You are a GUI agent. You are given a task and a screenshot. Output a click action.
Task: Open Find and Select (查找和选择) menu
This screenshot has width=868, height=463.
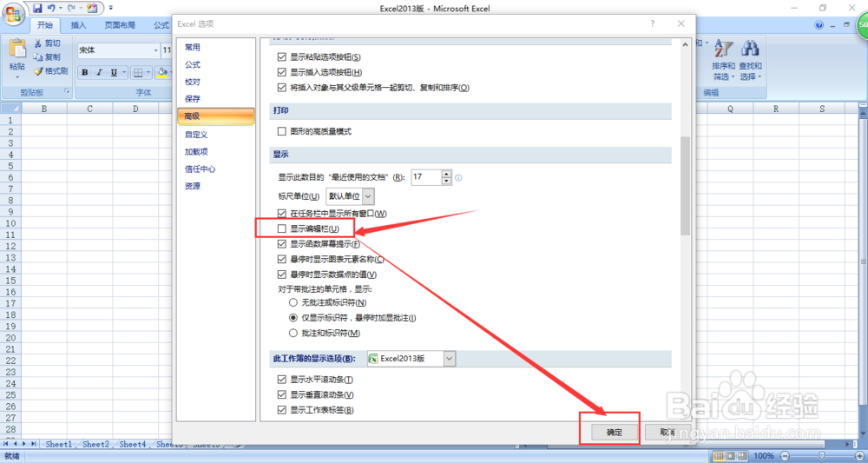(x=750, y=60)
